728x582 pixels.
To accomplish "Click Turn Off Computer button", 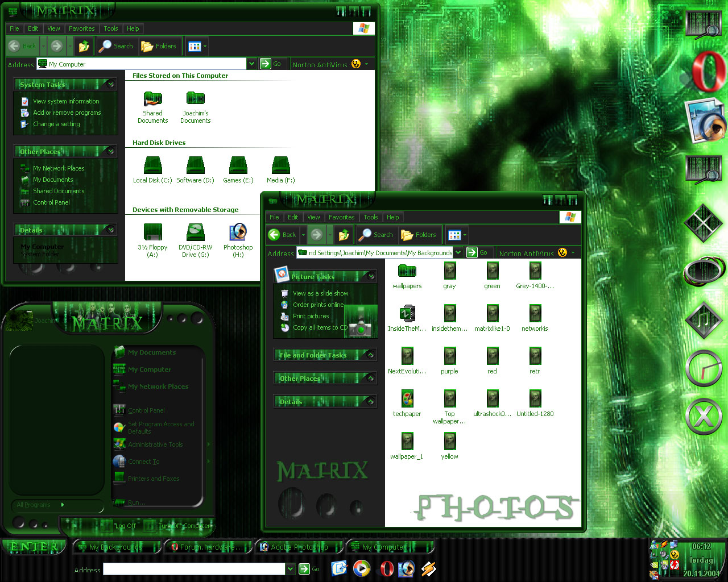I will [x=178, y=526].
